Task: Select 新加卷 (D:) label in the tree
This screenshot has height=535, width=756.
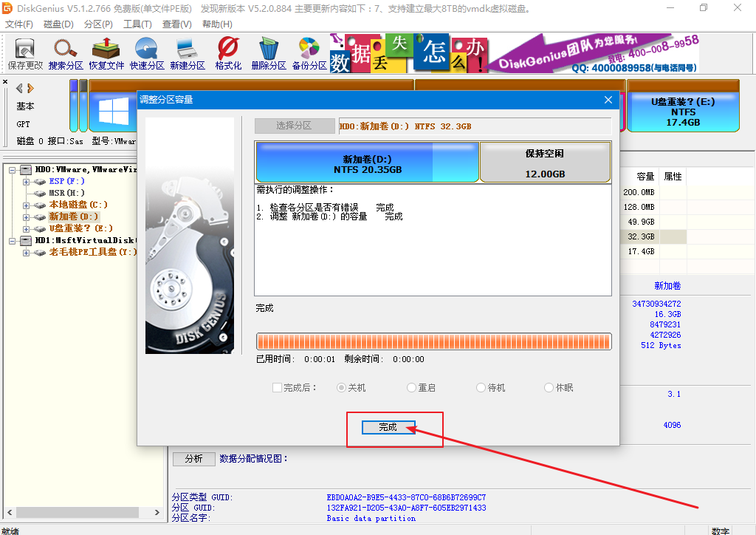Action: click(73, 217)
